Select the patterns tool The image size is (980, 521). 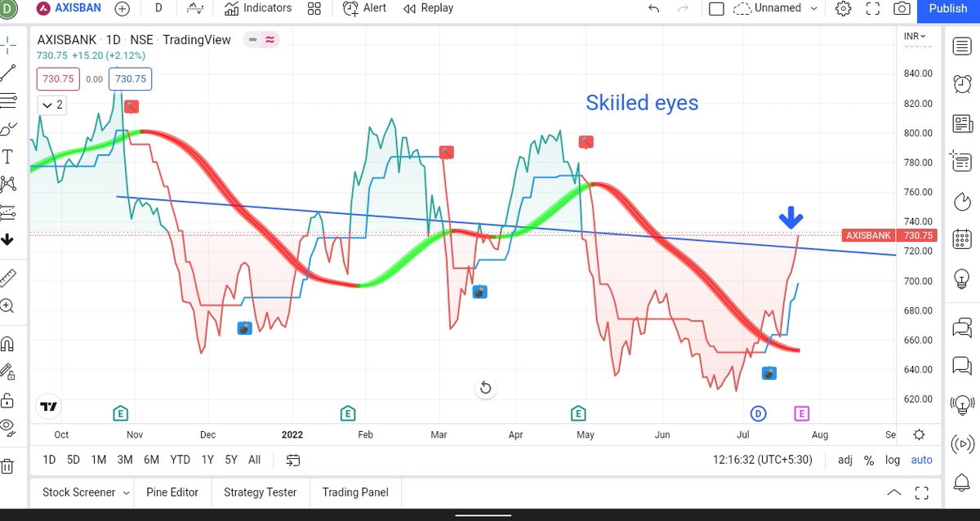[8, 184]
